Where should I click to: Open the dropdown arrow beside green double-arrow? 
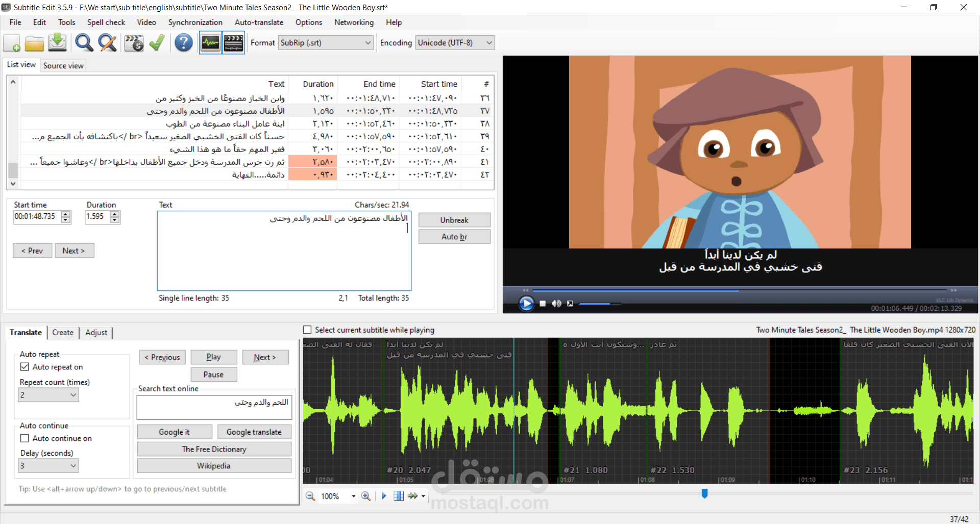click(423, 496)
